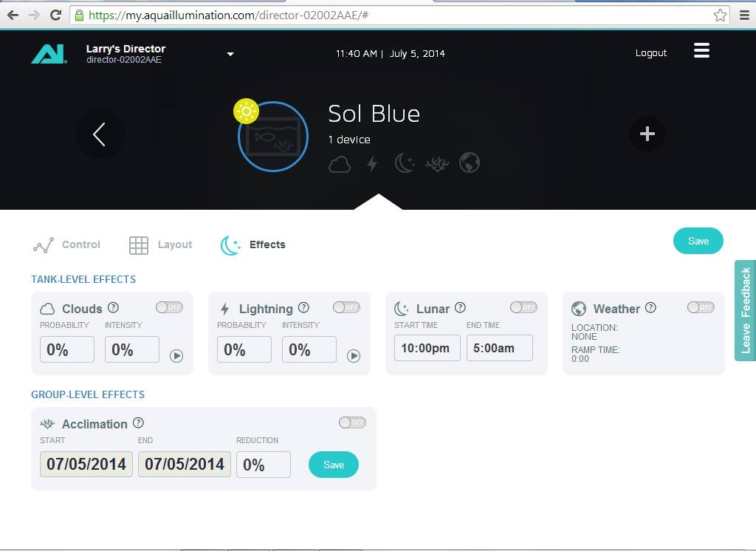Toggle the Acclimation effect switch

point(352,422)
